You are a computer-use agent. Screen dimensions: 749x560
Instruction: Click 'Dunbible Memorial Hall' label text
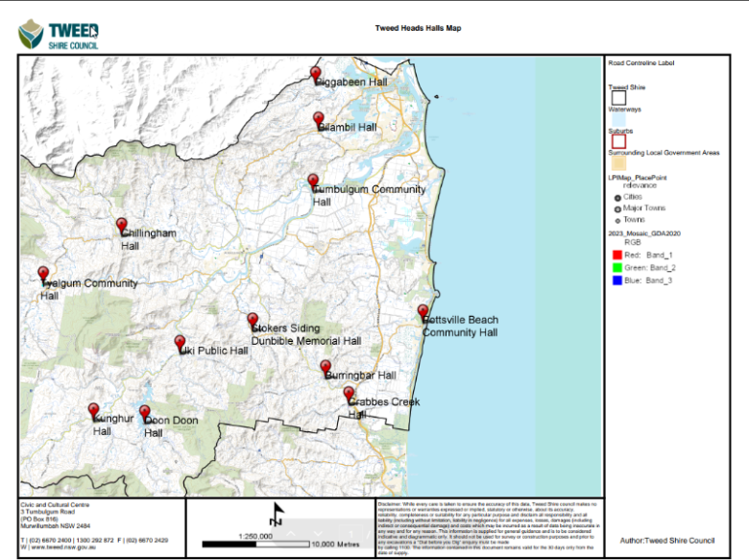306,341
